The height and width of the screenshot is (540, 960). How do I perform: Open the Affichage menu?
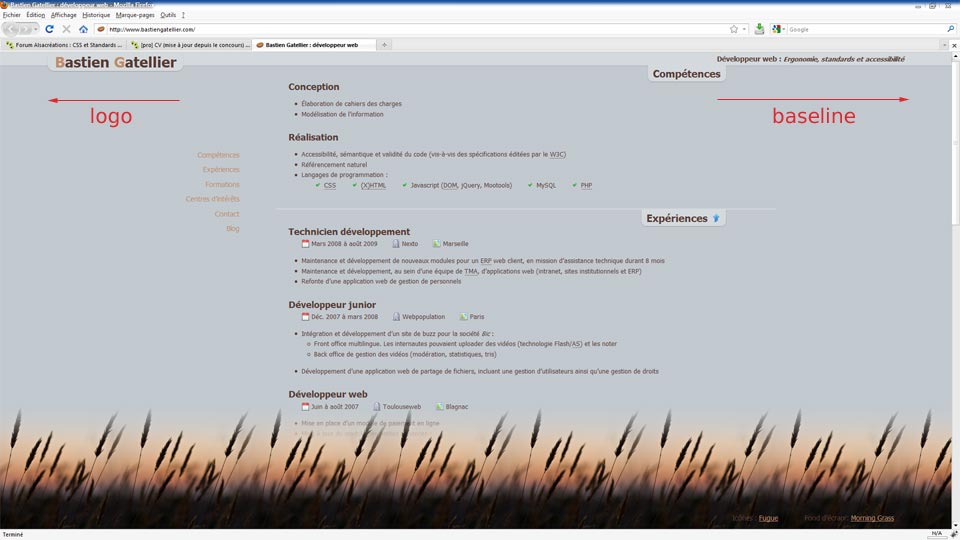[64, 15]
